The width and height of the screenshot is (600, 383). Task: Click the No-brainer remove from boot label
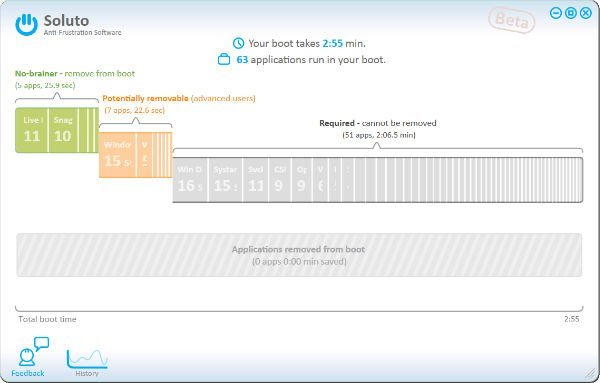[x=75, y=73]
